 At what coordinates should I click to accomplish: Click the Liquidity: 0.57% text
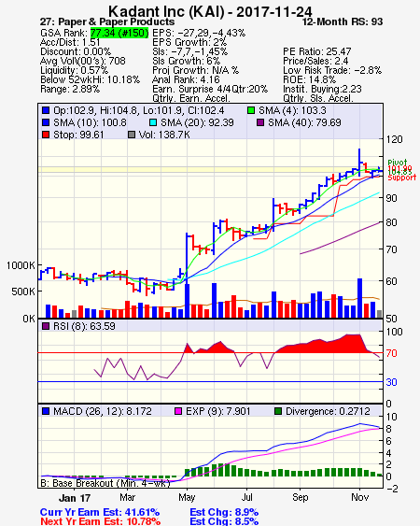pos(74,70)
